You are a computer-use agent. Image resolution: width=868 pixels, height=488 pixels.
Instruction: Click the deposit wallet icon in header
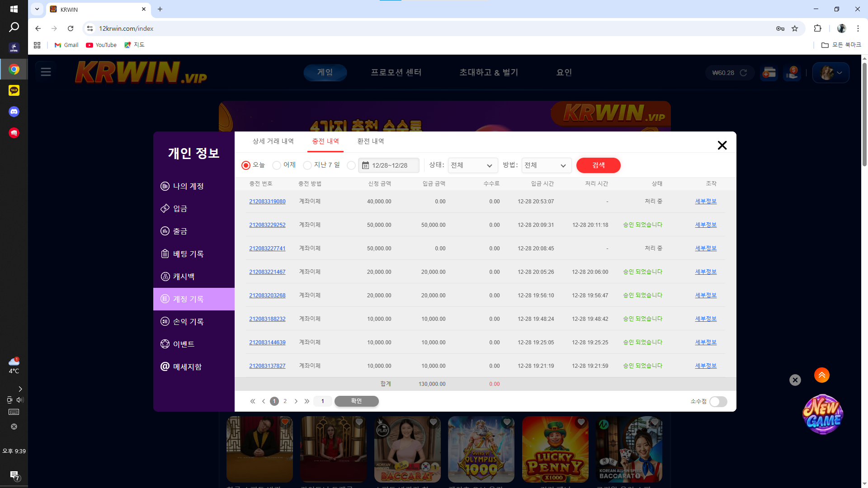coord(769,73)
